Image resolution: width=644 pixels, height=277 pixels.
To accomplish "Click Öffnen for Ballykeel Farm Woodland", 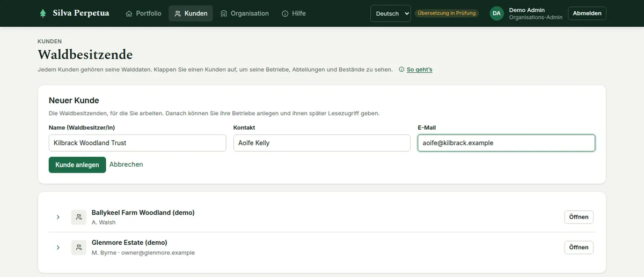I will pyautogui.click(x=579, y=217).
